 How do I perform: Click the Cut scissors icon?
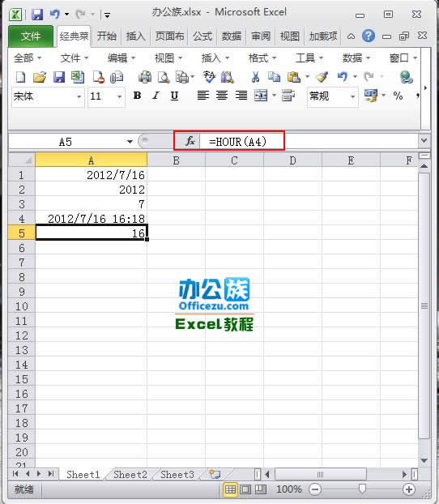pos(255,77)
